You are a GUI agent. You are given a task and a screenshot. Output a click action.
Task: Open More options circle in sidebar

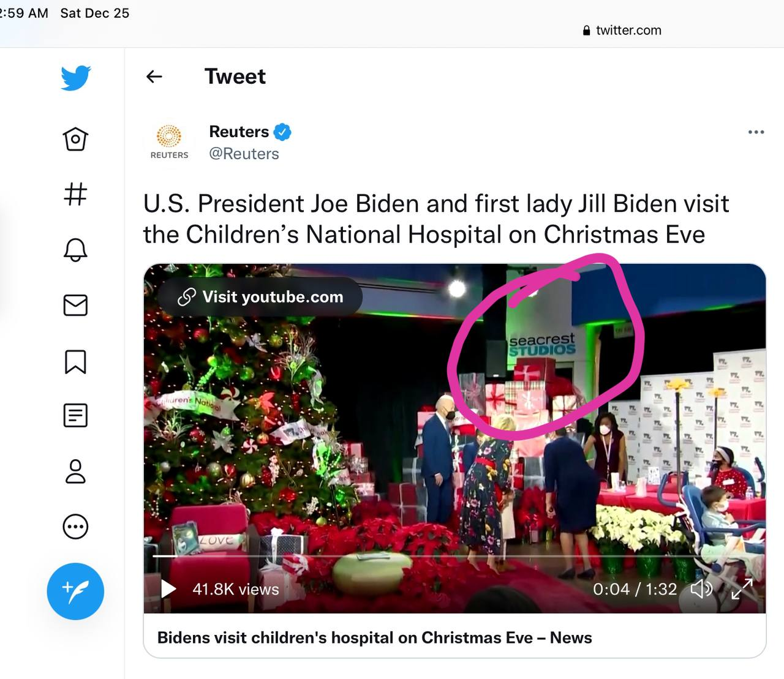pyautogui.click(x=75, y=527)
